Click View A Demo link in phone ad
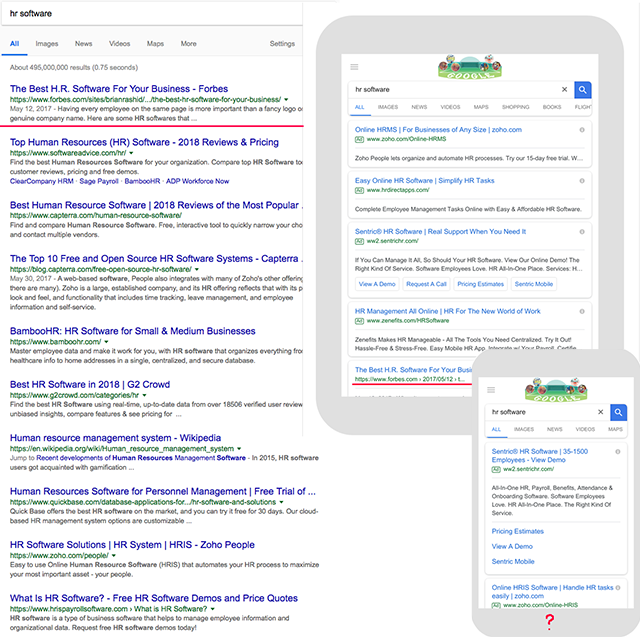Screen dimensions: 640x639 tap(512, 546)
